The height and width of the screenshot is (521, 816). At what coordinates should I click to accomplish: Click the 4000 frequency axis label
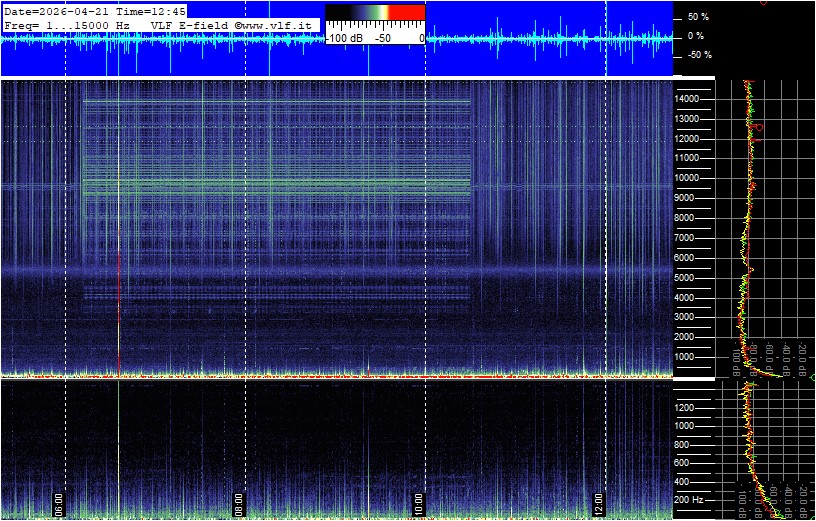point(686,298)
